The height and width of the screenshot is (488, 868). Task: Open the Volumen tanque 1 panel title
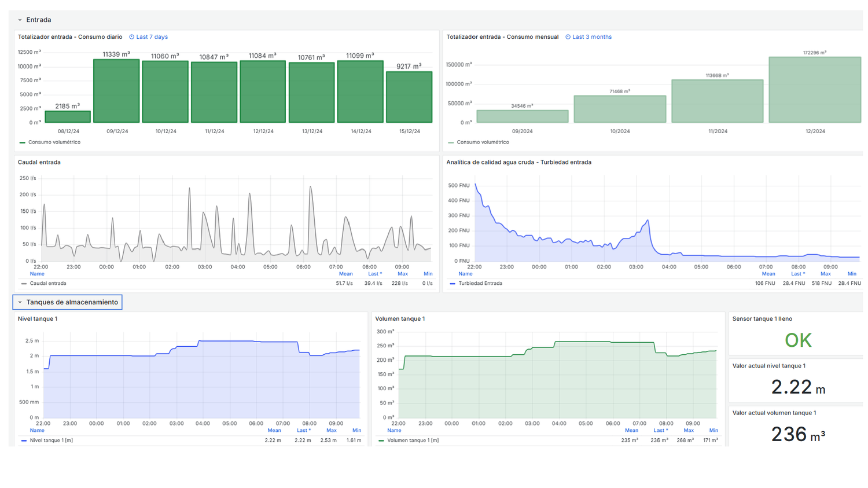(400, 319)
